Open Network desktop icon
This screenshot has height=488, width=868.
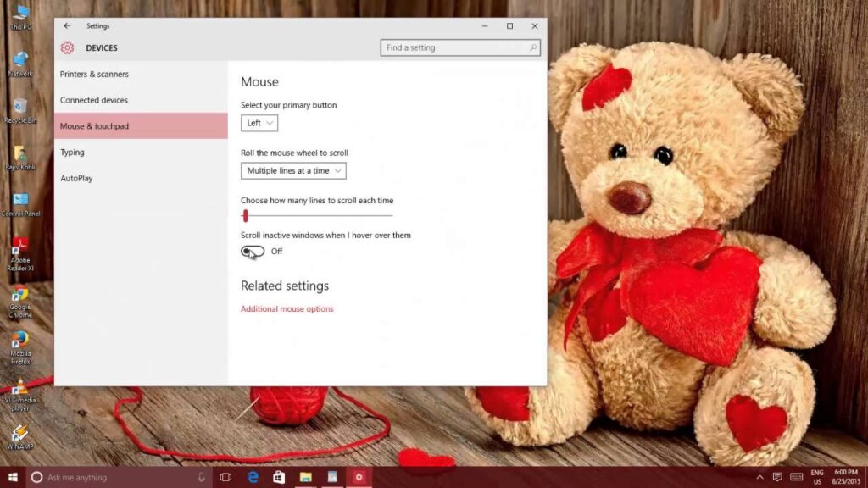(20, 64)
